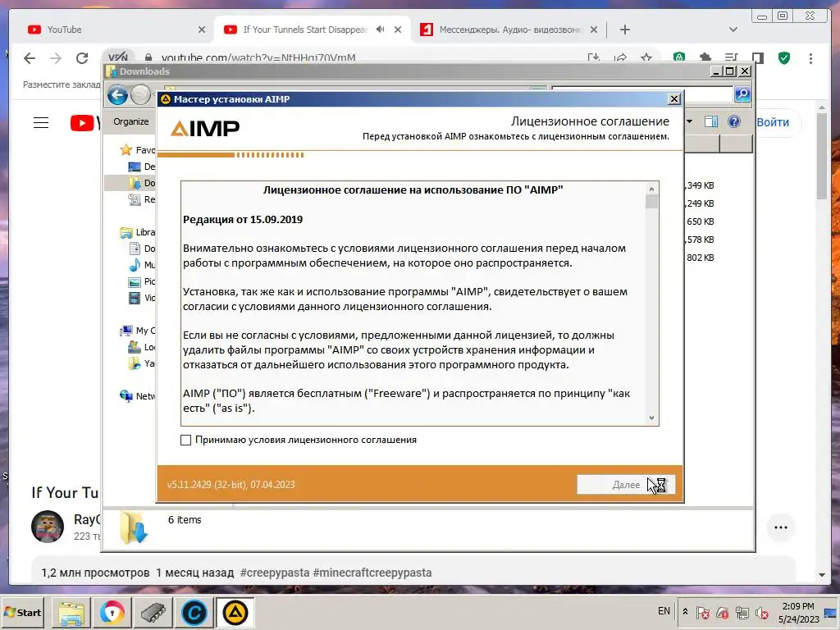840x630 pixels.
Task: Open the tab search dropdown chevron
Action: click(x=733, y=30)
